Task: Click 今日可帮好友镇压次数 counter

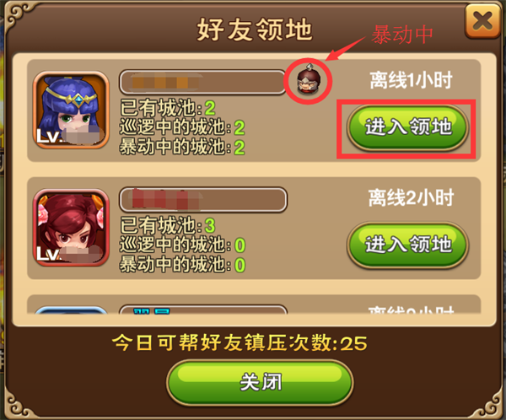Action: (x=240, y=342)
